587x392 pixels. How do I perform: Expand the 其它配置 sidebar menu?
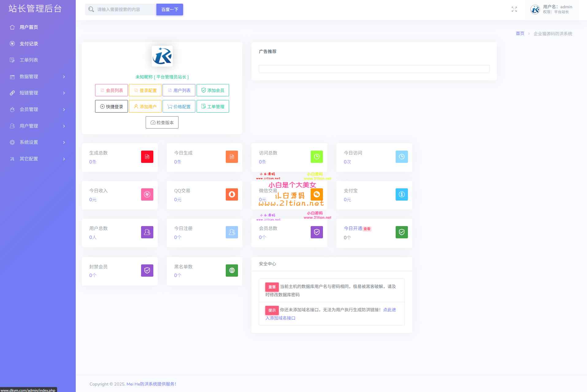[x=37, y=159]
